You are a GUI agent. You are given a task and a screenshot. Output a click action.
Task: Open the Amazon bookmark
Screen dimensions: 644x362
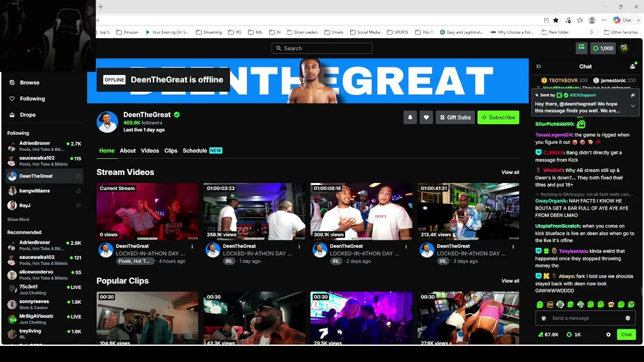[127, 32]
